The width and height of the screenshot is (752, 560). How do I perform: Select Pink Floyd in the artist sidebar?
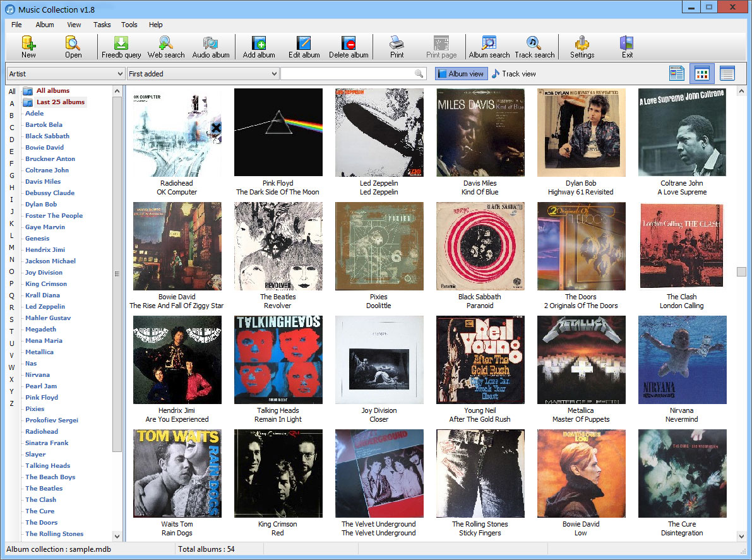pos(40,397)
